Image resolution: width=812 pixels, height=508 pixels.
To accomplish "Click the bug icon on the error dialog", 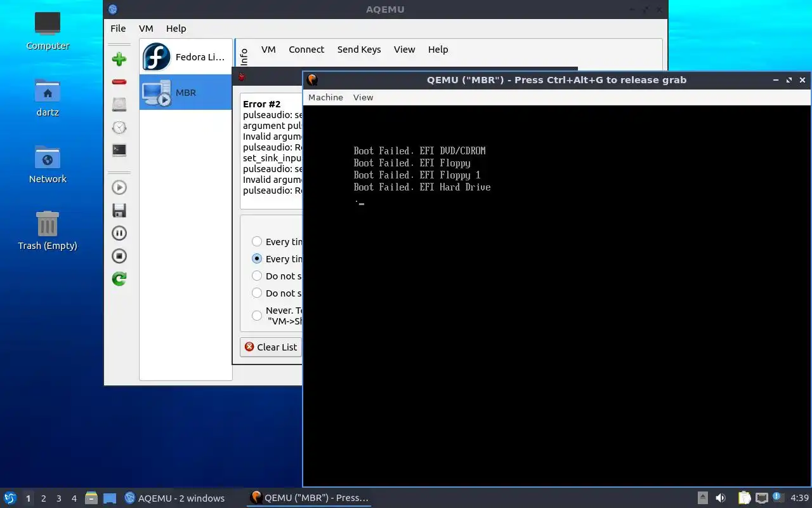I will [241, 77].
